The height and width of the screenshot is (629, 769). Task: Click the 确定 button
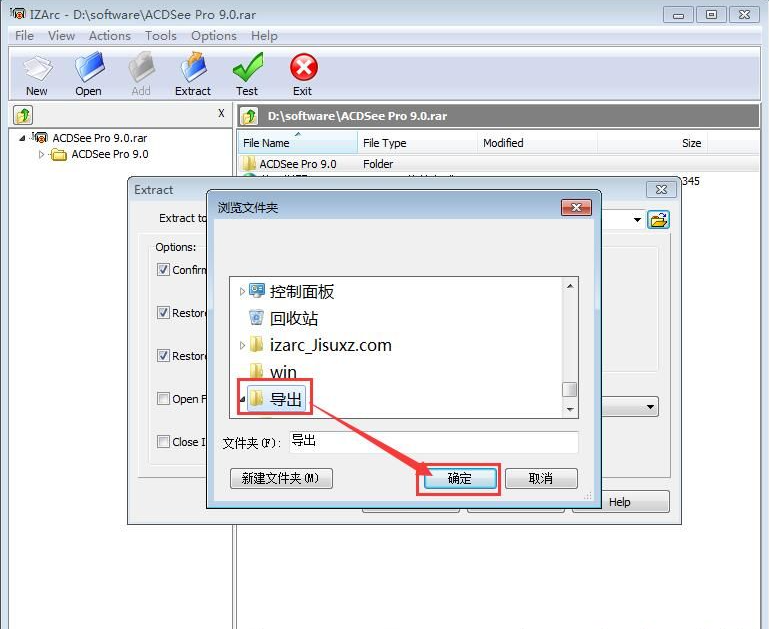tap(460, 478)
